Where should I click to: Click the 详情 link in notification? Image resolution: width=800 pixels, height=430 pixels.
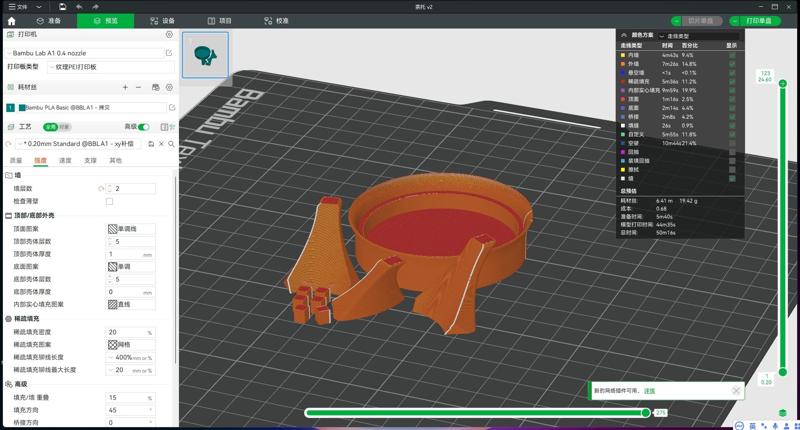tap(649, 391)
